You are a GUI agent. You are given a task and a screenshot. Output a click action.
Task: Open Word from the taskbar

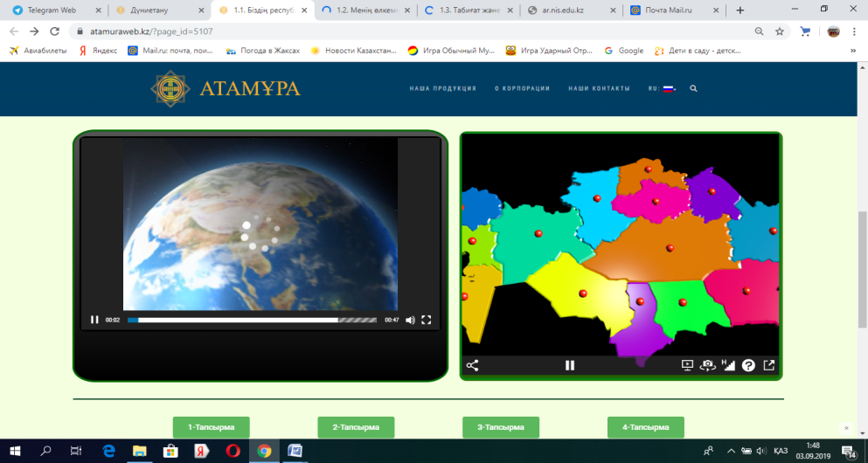point(295,451)
